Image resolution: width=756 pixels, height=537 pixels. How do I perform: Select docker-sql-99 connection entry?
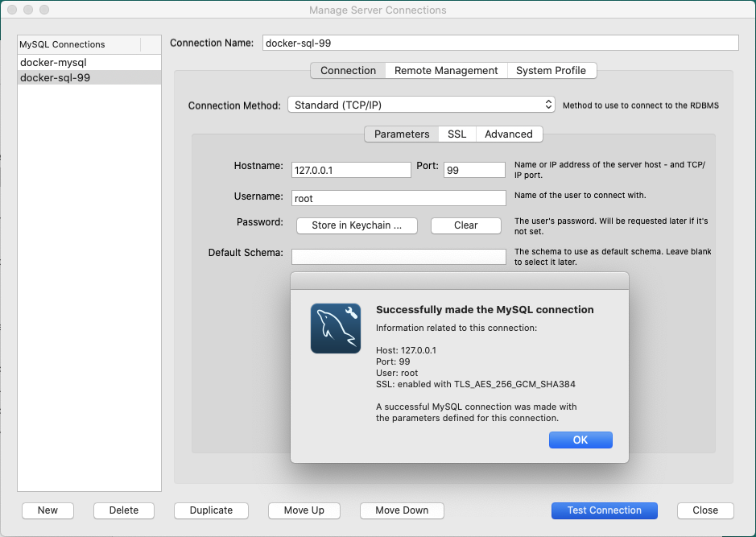click(x=55, y=77)
